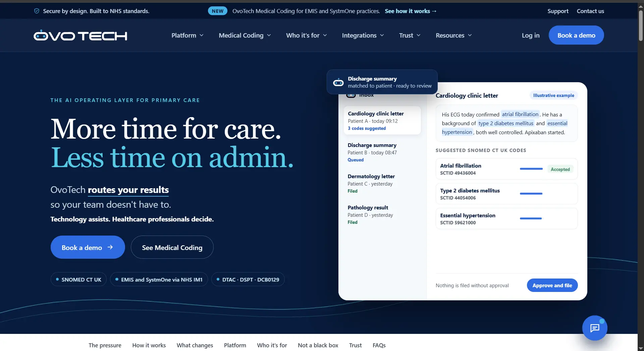Viewport: 644px width, 351px height.
Task: Expand the Platform dropdown menu
Action: [187, 35]
